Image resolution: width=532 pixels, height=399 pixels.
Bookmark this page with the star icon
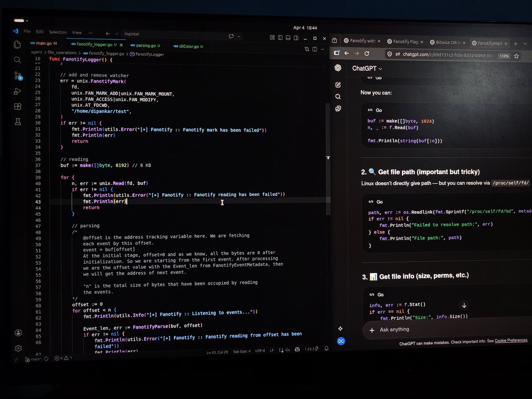coord(517,57)
